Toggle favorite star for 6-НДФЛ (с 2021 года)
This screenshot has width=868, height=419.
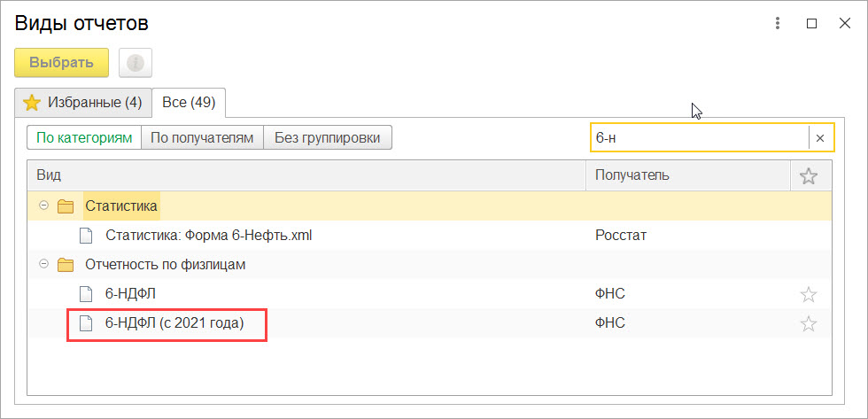coord(809,323)
